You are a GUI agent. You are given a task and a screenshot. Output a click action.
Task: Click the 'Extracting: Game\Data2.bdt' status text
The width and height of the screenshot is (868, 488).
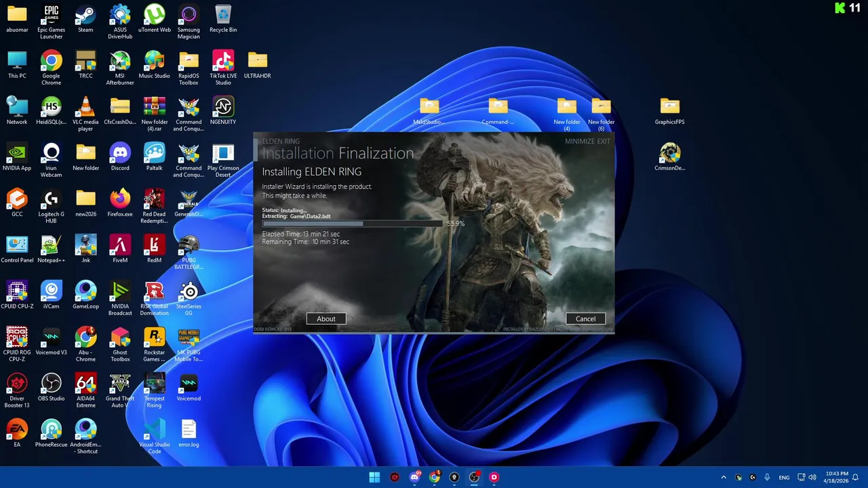296,216
